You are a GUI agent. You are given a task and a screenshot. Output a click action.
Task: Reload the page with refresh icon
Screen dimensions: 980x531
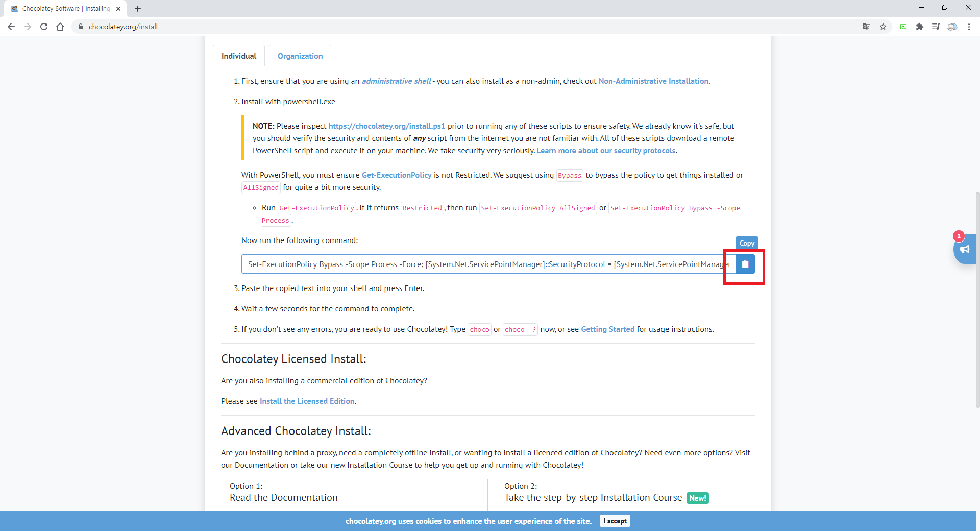coord(44,27)
